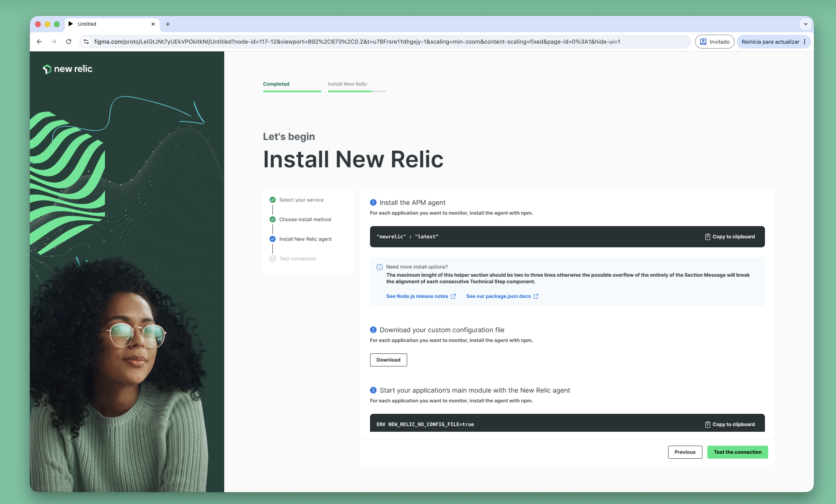This screenshot has width=836, height=504.
Task: Click the green check beside Select your service
Action: pyautogui.click(x=272, y=200)
